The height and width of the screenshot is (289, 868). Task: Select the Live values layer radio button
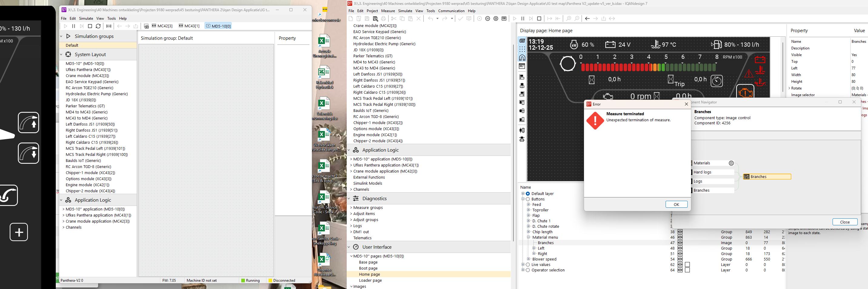point(528,265)
